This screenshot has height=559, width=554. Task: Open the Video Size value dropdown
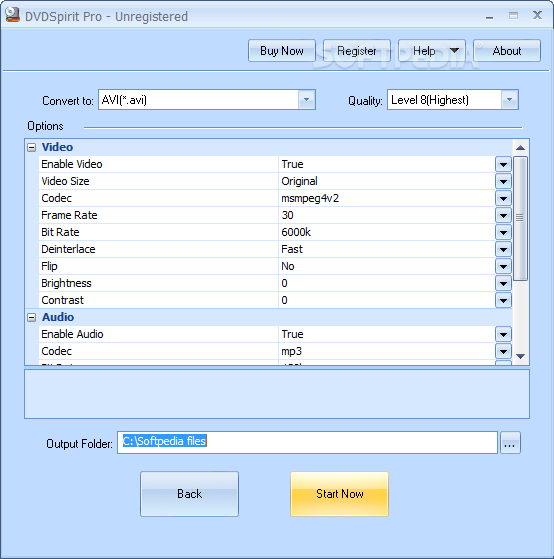pyautogui.click(x=503, y=181)
